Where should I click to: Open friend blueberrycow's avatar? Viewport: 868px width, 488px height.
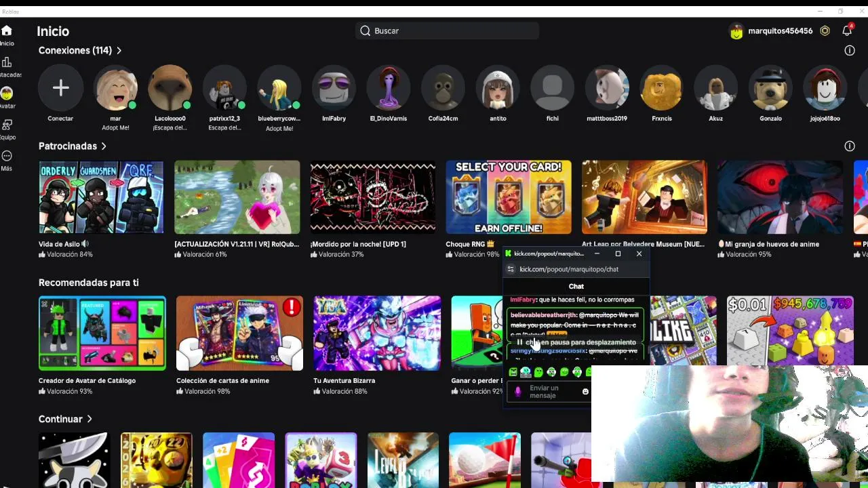point(279,87)
